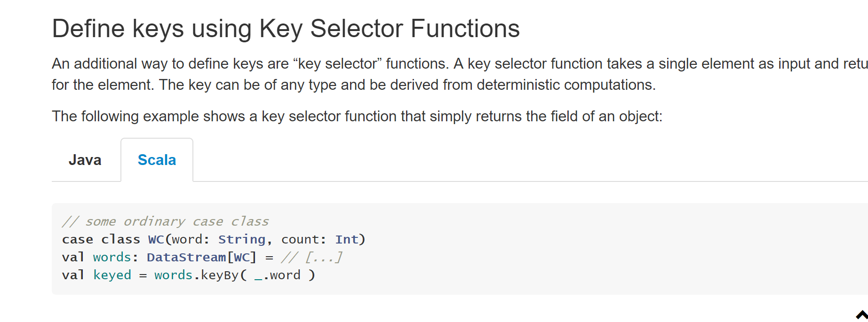Click 'words' before '.keyBy' in the last code line
Viewport: 868px width, 322px height.
174,275
